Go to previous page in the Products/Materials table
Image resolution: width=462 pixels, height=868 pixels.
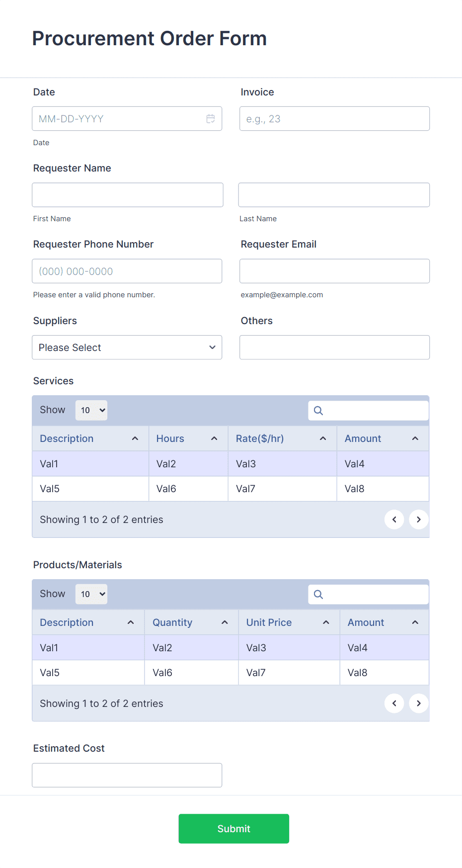(394, 703)
